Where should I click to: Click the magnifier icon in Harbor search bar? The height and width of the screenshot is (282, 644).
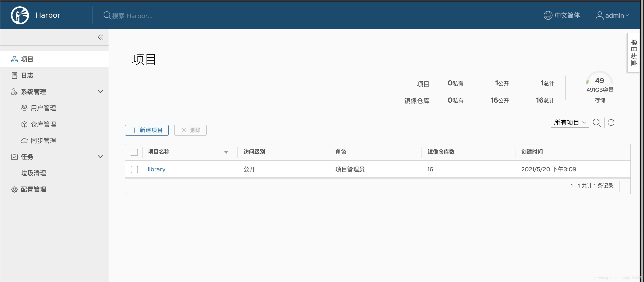tap(107, 16)
